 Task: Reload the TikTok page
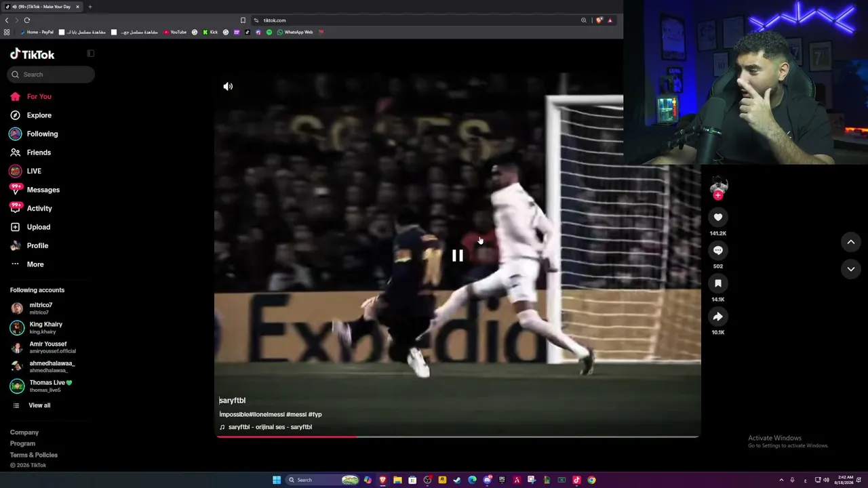pos(27,20)
